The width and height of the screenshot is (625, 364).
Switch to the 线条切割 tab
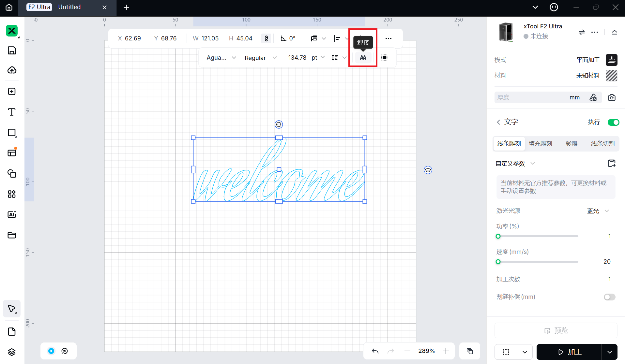[x=602, y=144]
